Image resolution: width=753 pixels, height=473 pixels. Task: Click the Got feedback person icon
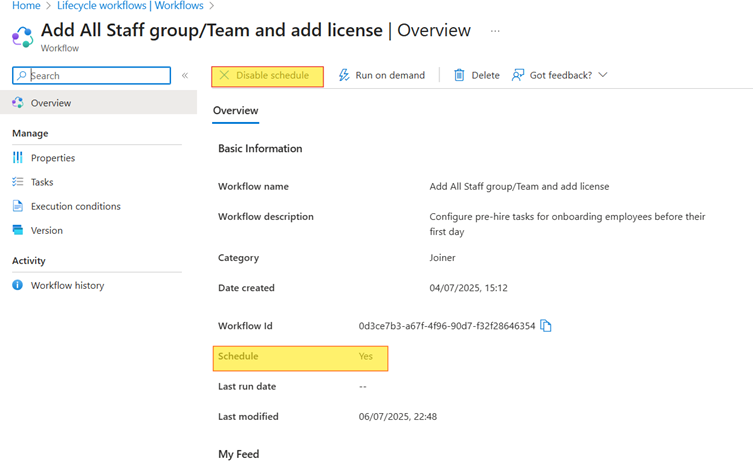click(x=518, y=75)
